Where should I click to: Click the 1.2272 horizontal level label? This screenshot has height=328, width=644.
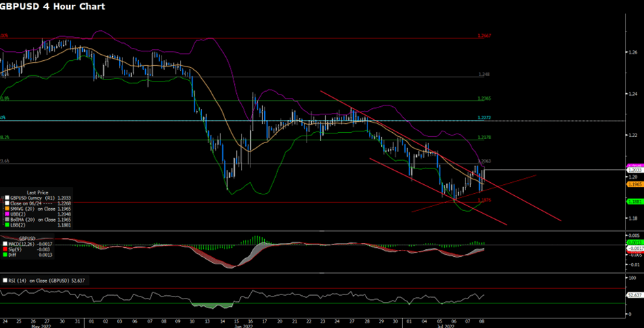(484, 118)
